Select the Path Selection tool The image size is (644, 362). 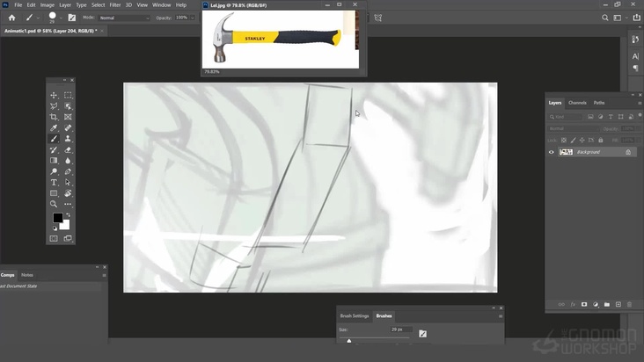68,183
